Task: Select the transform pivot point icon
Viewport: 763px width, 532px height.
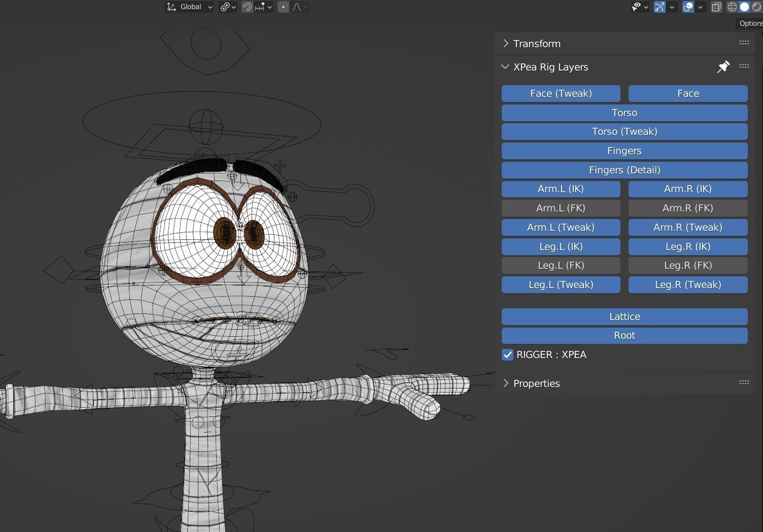Action: 225,7
